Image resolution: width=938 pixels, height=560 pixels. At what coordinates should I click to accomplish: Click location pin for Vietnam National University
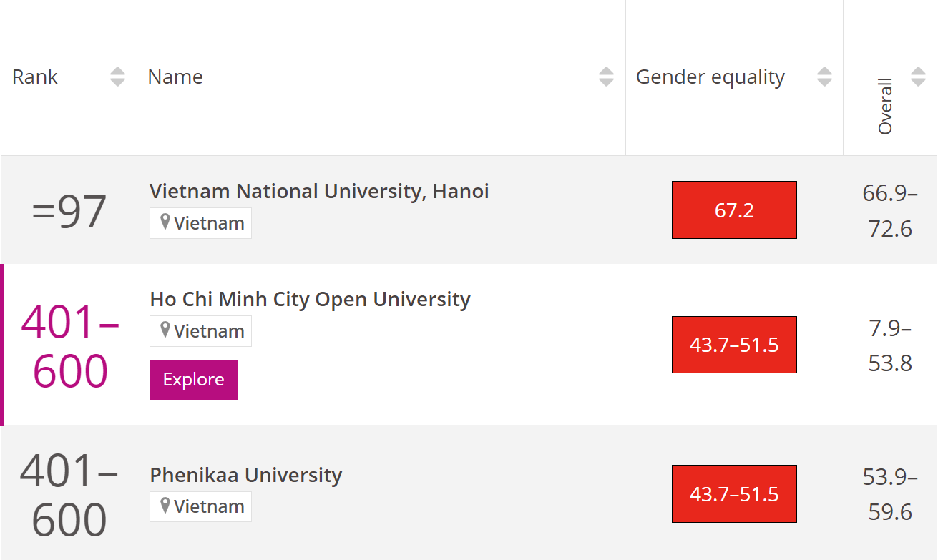165,222
